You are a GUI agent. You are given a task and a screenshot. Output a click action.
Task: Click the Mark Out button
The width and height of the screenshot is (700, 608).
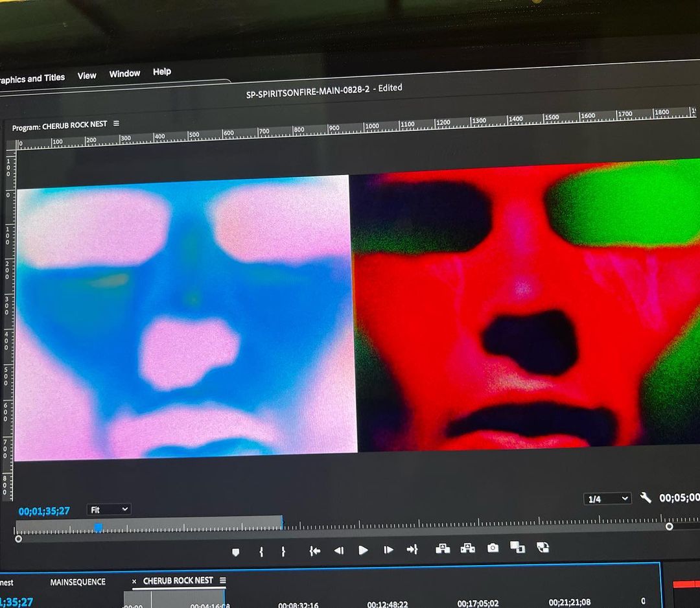tap(283, 552)
